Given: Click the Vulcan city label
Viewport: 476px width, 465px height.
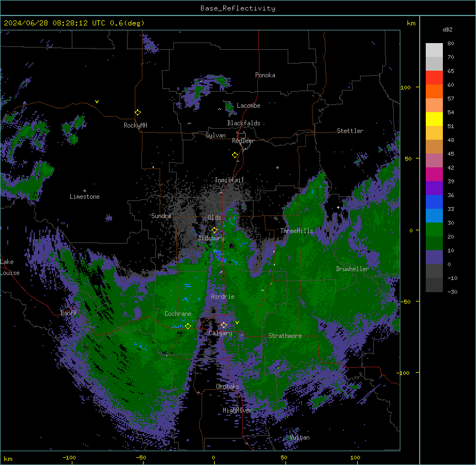Looking at the screenshot, I should [x=300, y=437].
